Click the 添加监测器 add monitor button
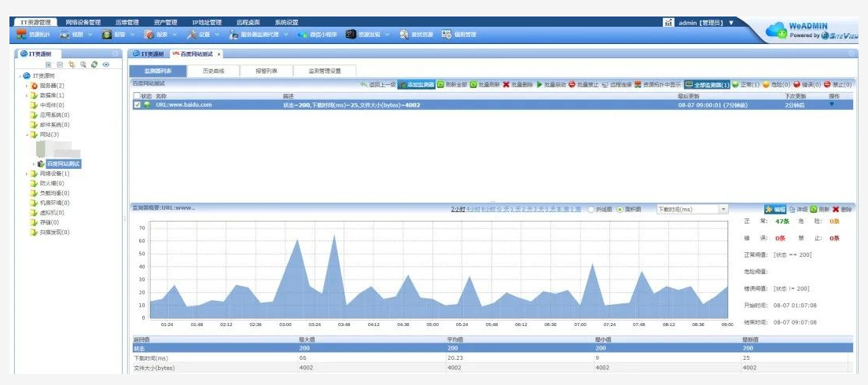This screenshot has width=868, height=385. 416,85
